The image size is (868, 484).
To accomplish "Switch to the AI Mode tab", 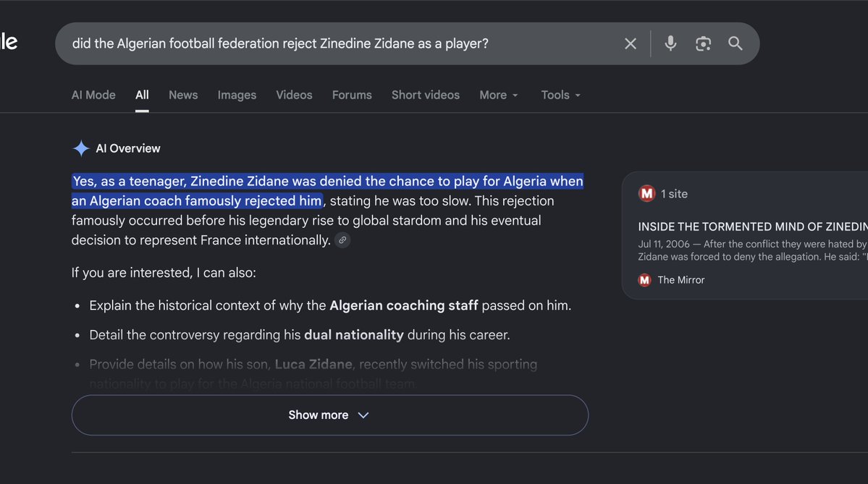I will point(93,95).
